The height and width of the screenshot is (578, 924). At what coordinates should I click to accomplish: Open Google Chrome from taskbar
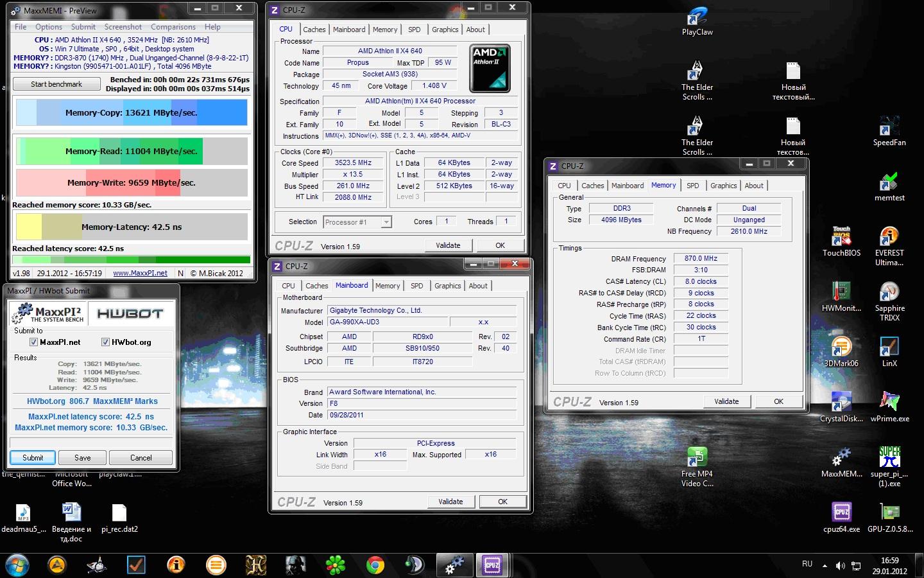tap(375, 565)
